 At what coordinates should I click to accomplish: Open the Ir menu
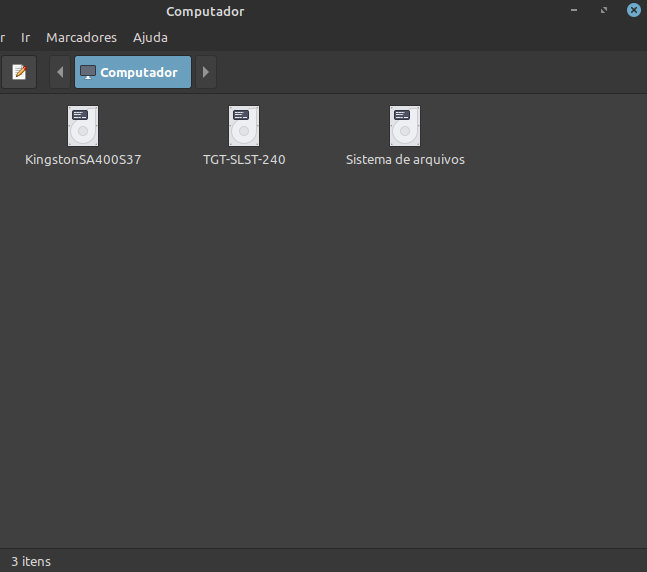[26, 38]
